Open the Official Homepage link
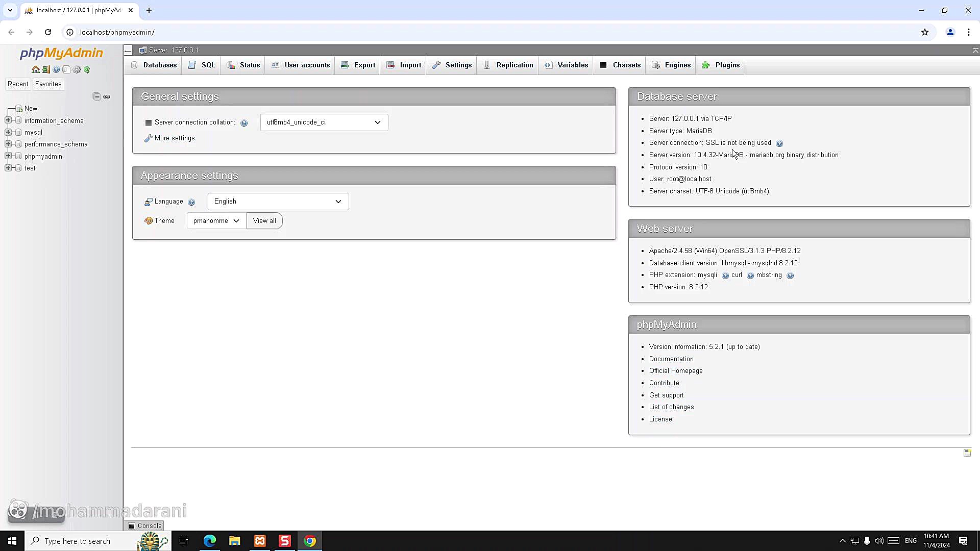Image resolution: width=980 pixels, height=551 pixels. click(x=676, y=371)
